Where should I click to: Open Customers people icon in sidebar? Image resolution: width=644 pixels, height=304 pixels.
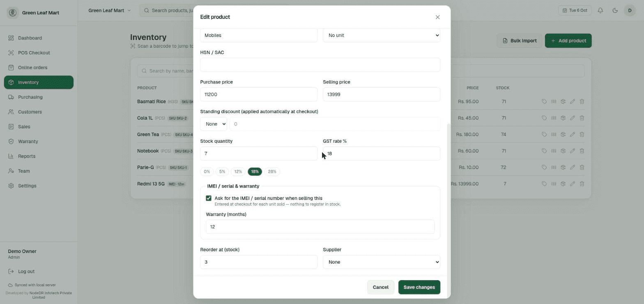click(x=11, y=112)
